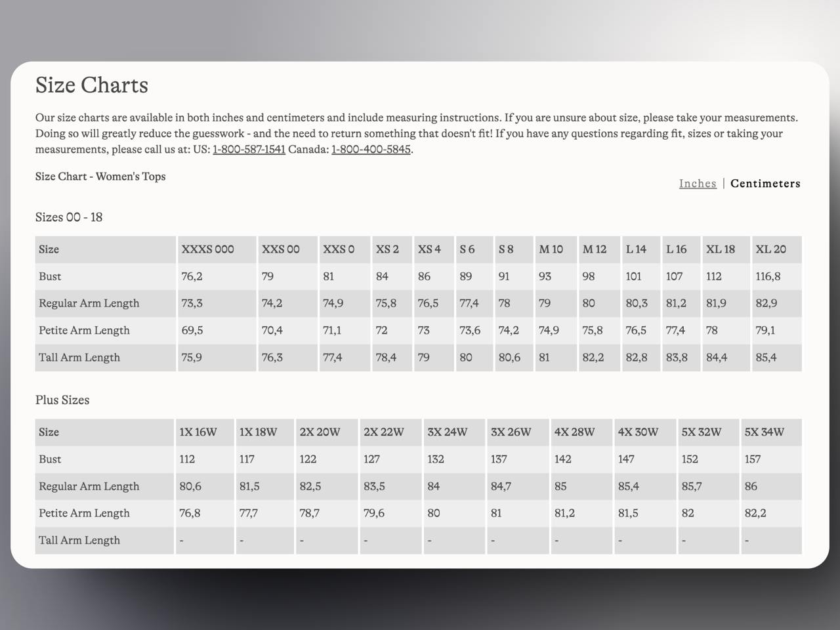Select the petite arm length 69,5 cell
The image size is (840, 630).
[192, 330]
